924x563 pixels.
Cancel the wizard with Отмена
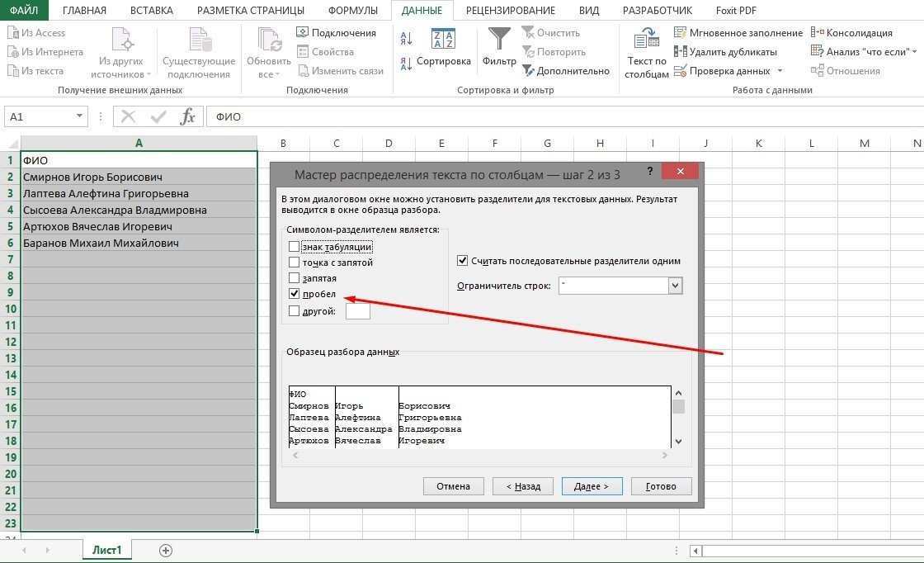click(453, 486)
